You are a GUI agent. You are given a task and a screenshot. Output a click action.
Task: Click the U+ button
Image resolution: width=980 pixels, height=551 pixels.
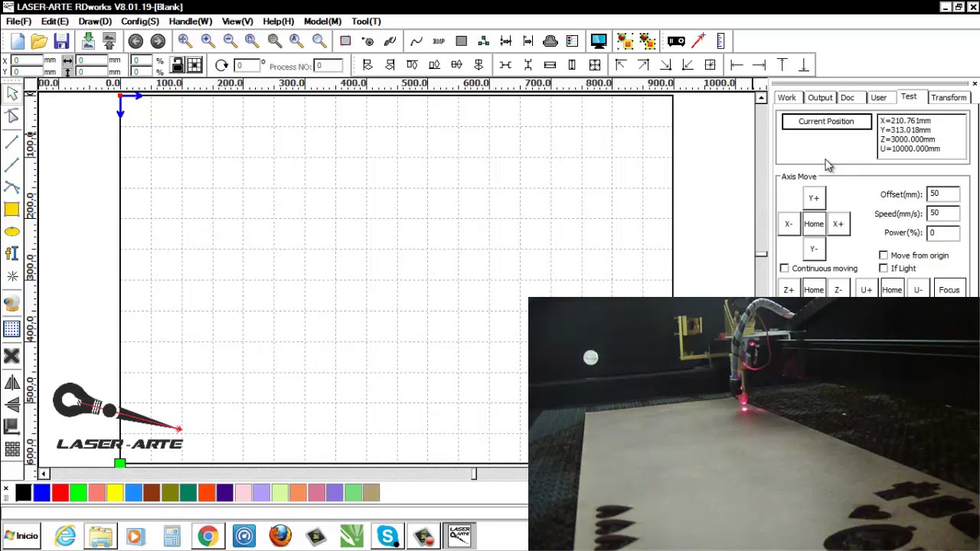coord(866,290)
